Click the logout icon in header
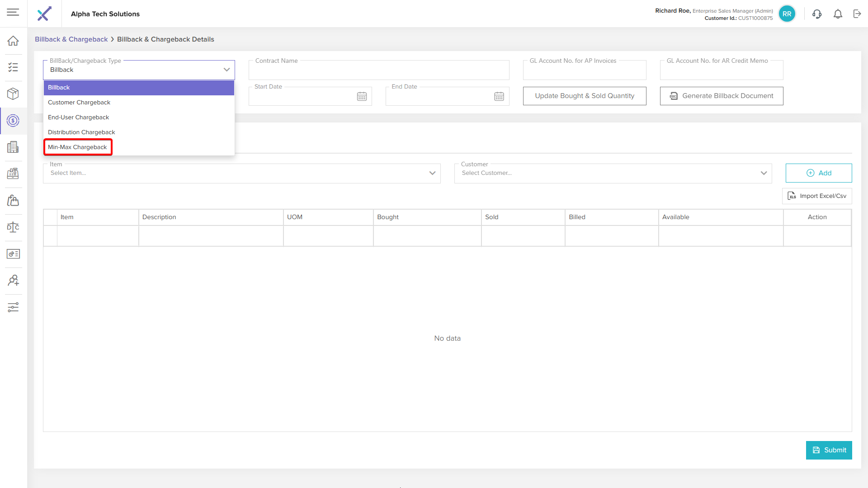868x488 pixels. pos(857,14)
